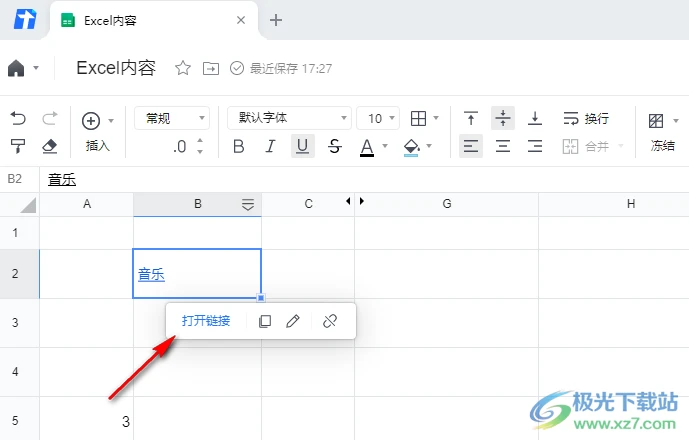Open the 默认字体 font dropdown
Screen dimensions: 689x440
289,118
